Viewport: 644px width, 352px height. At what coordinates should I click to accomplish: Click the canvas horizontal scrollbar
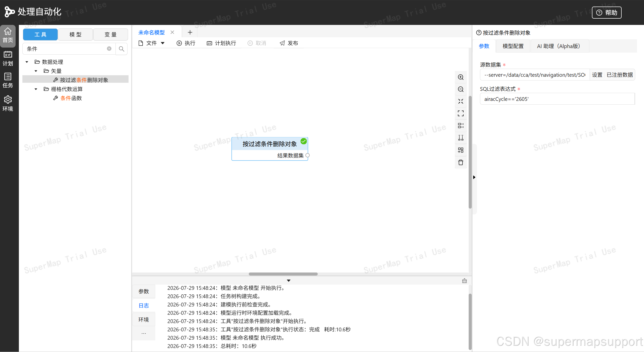click(x=283, y=274)
